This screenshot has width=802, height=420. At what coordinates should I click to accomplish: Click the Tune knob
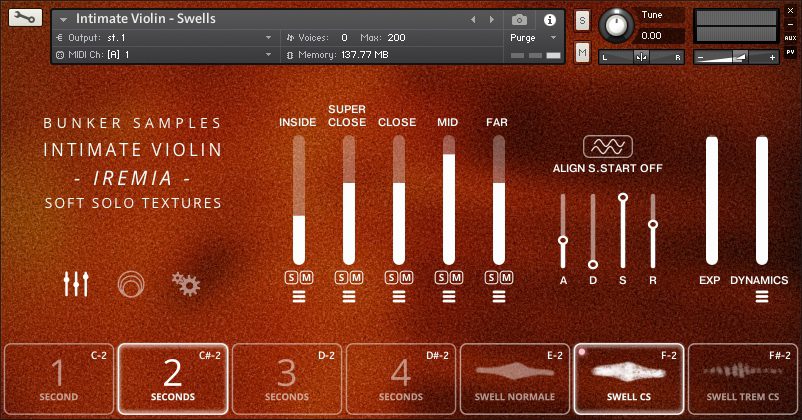pyautogui.click(x=616, y=26)
